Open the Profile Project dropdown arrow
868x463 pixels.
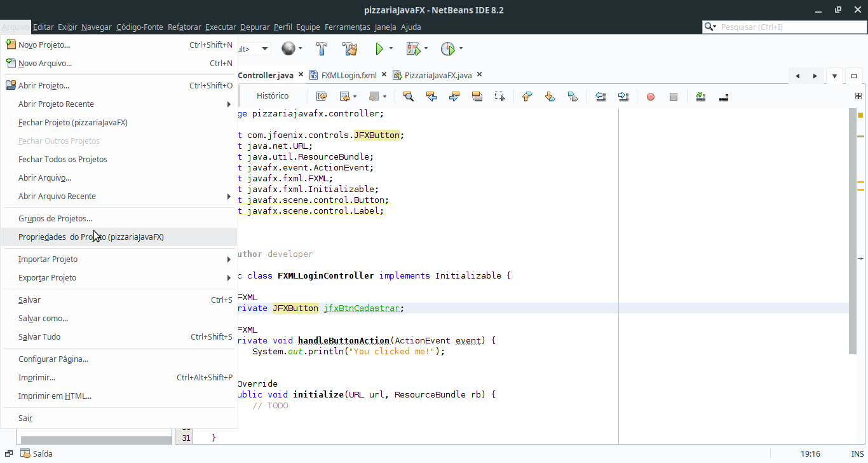(461, 49)
